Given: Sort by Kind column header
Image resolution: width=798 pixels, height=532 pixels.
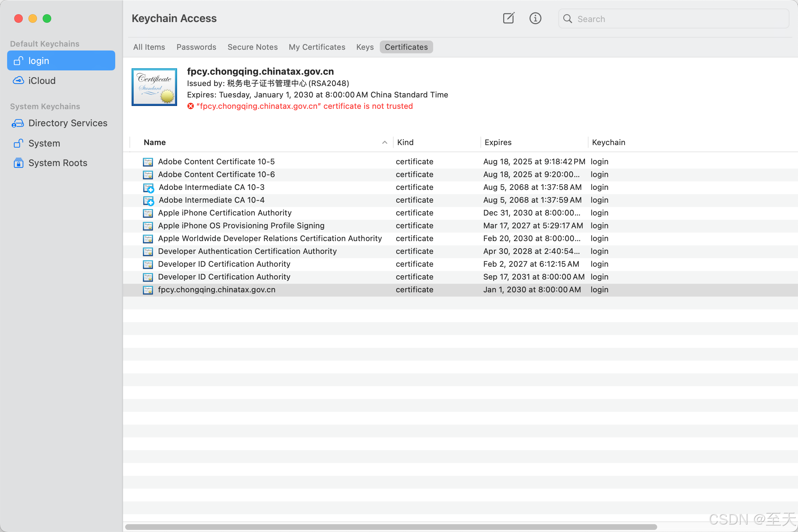Looking at the screenshot, I should [x=405, y=143].
